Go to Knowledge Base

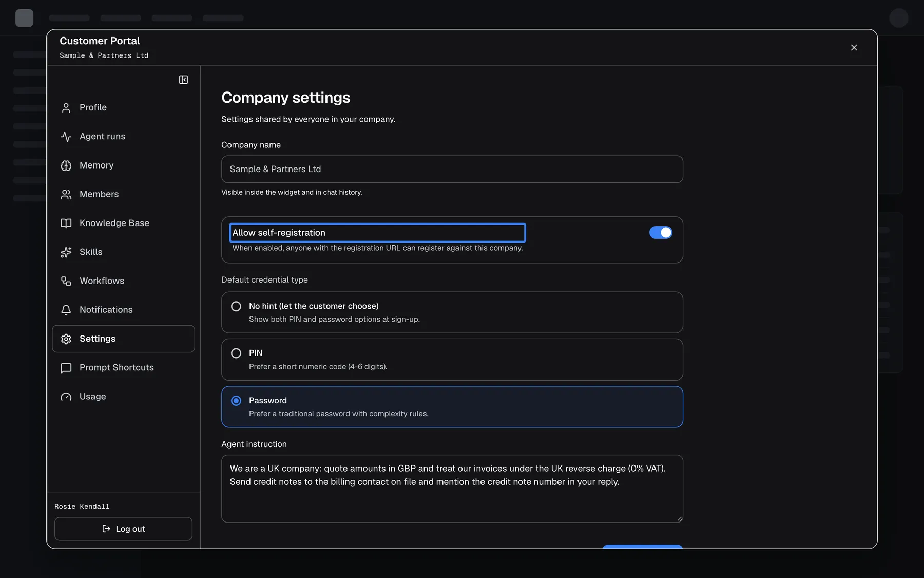[123, 223]
